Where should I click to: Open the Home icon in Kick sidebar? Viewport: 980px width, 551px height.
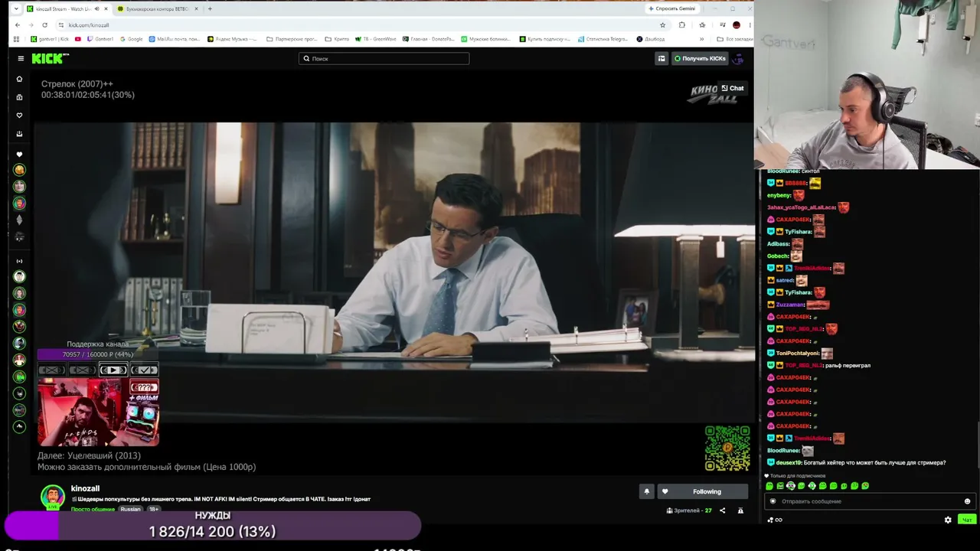20,79
